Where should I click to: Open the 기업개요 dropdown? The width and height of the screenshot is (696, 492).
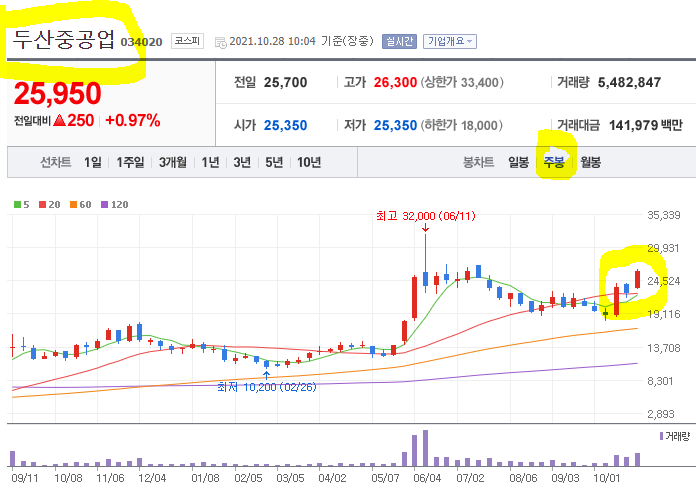(450, 41)
